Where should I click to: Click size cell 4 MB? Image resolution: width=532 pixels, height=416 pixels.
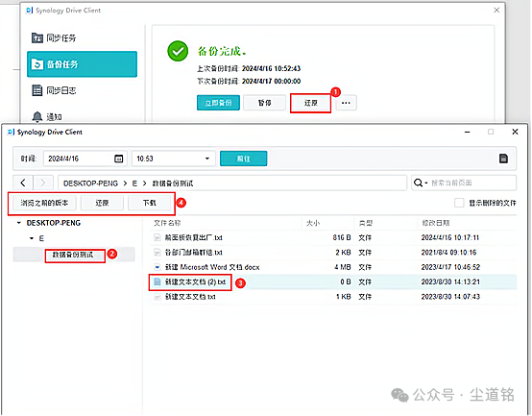342,267
